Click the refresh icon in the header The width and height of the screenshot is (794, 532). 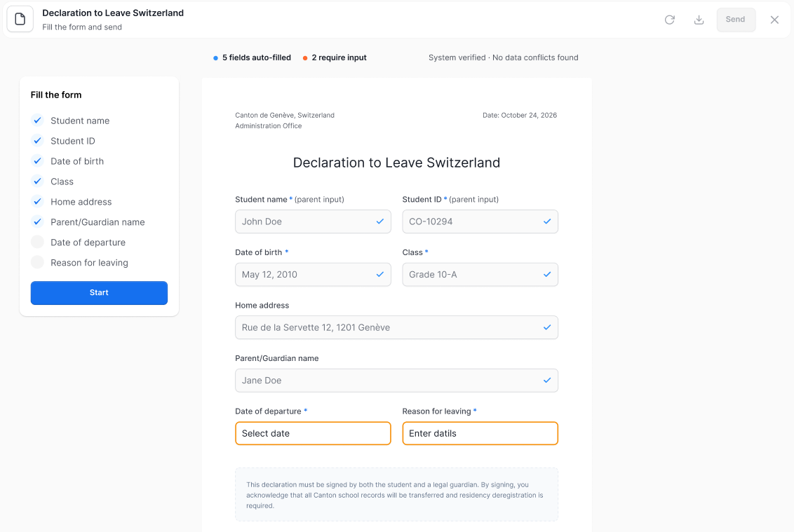tap(669, 20)
